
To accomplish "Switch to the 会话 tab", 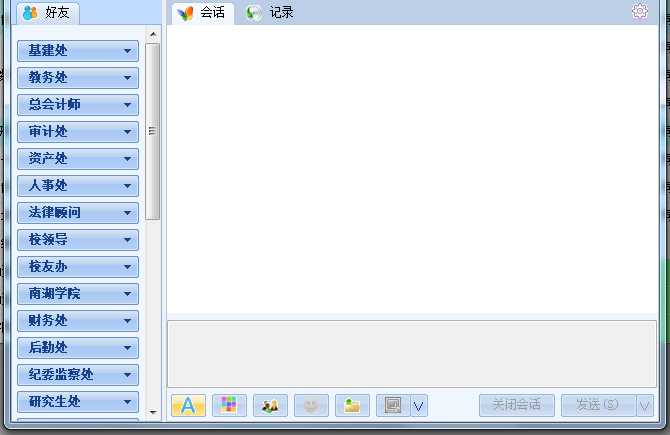I will point(203,13).
